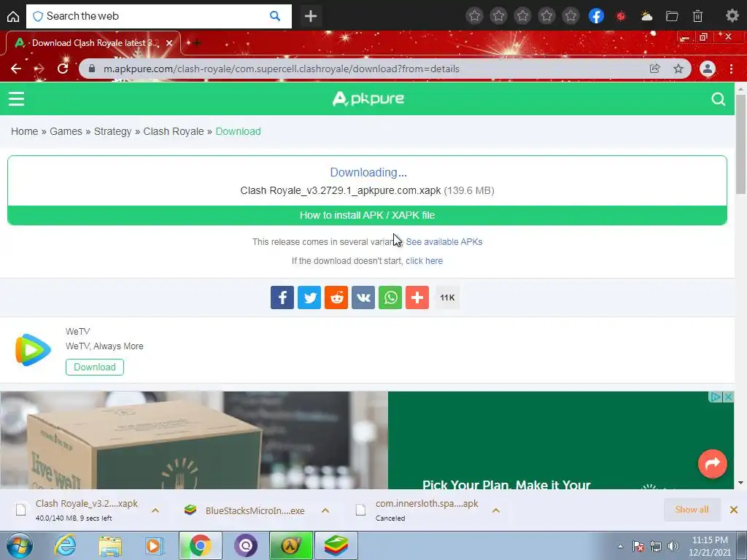Open a new tab with plus button
Viewport: 747px width, 560px height.
(x=311, y=16)
